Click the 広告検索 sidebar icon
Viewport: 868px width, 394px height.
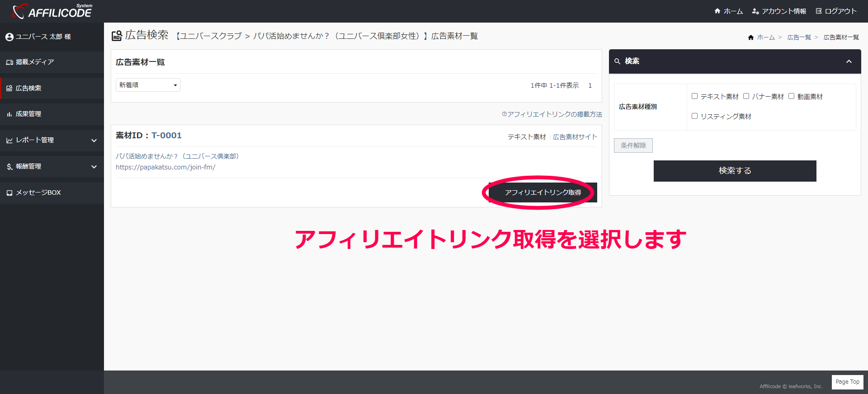coord(9,88)
